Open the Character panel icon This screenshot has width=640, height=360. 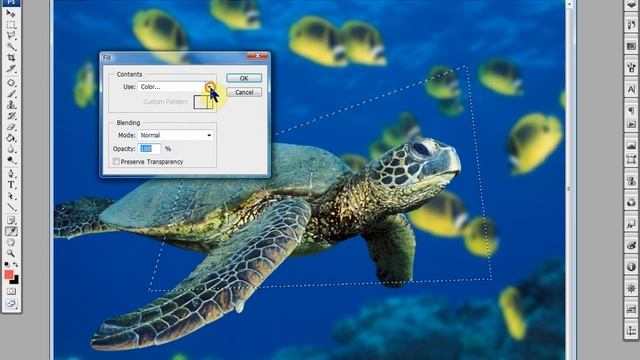pyautogui.click(x=631, y=89)
